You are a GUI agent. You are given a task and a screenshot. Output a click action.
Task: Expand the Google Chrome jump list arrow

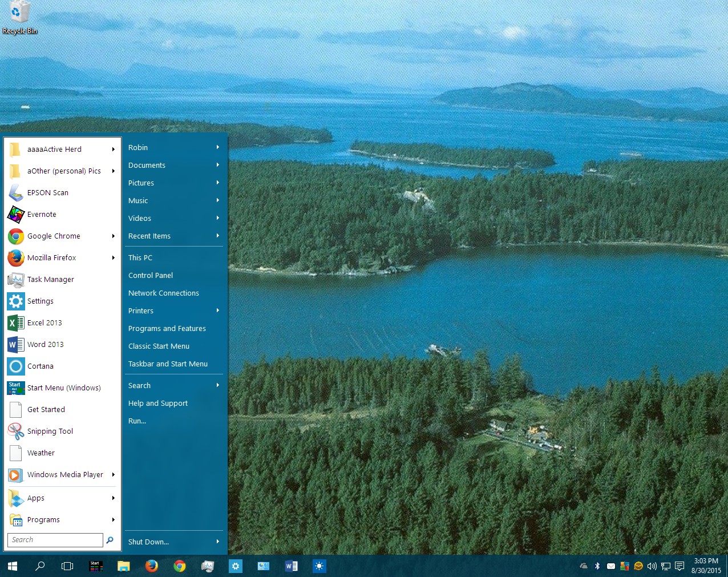pyautogui.click(x=114, y=236)
